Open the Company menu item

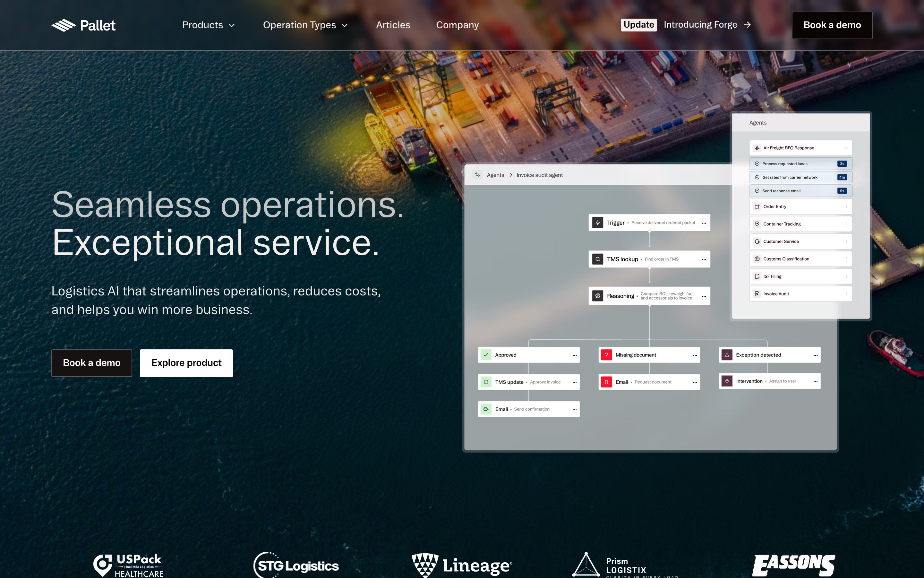click(457, 25)
